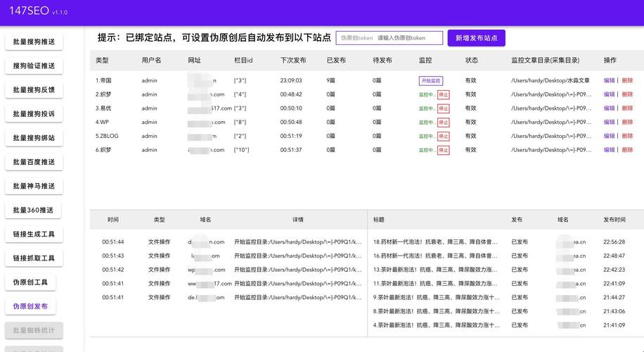The width and height of the screenshot is (644, 352).
Task: Stop monitoring on the 3.易优 row
Action: [x=443, y=108]
